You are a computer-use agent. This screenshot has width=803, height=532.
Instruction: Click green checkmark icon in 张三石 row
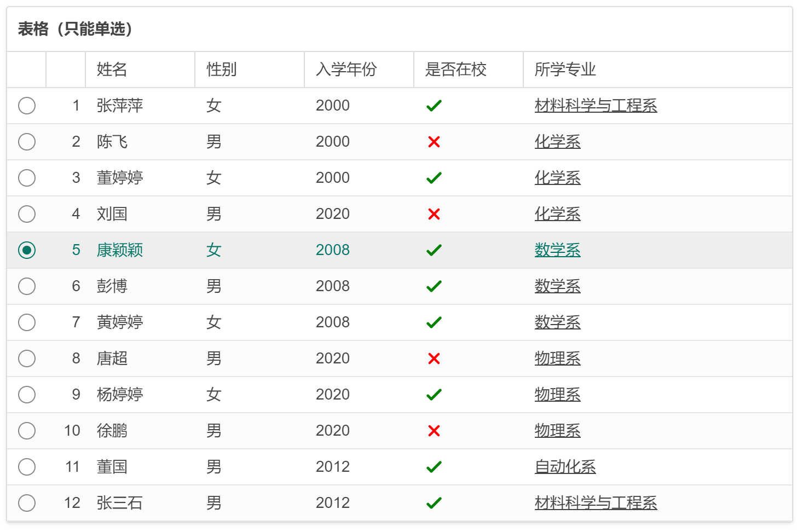click(434, 503)
